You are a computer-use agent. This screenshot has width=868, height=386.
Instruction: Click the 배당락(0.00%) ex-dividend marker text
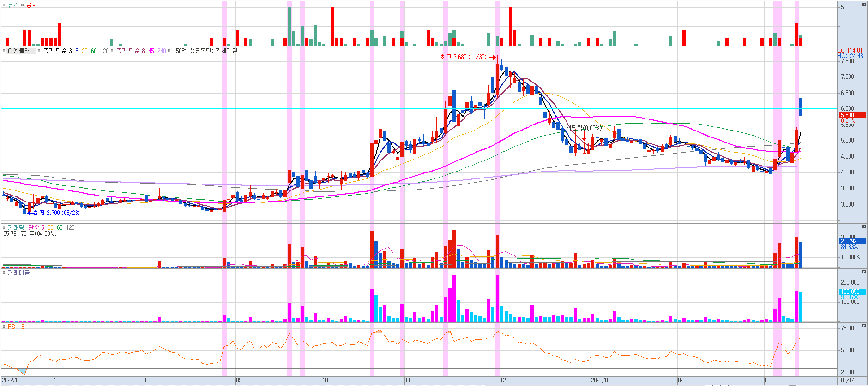(x=584, y=128)
